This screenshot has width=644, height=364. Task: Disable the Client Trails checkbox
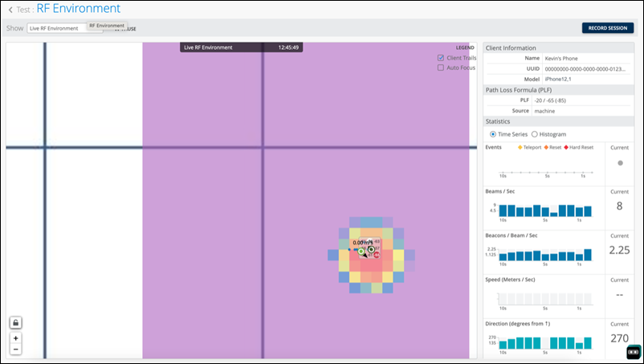441,58
